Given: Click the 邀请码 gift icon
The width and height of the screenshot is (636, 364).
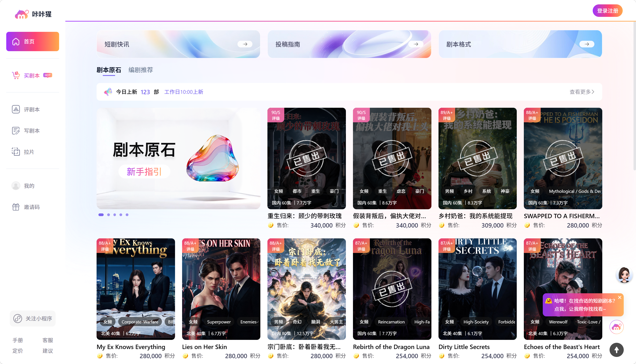Looking at the screenshot, I should coord(16,207).
